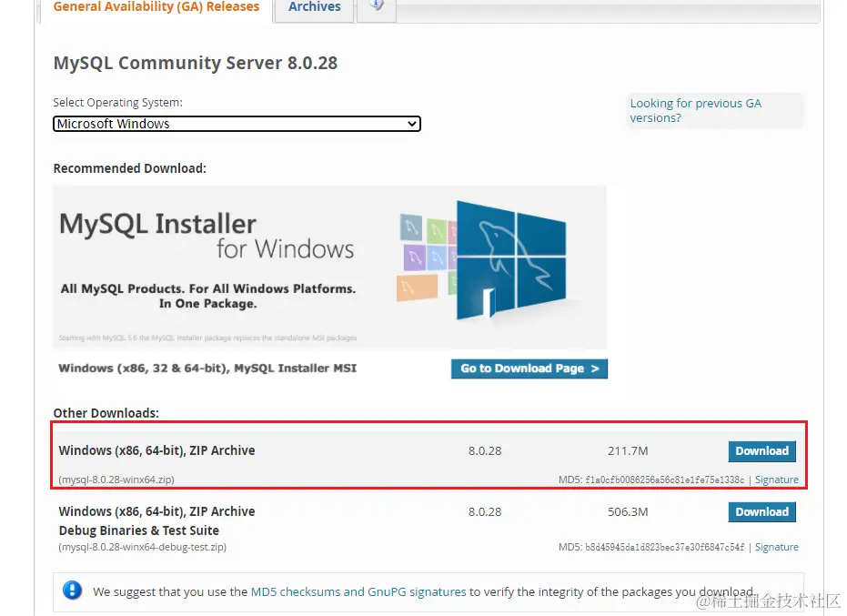This screenshot has width=847, height=616.
Task: Click the 506.3M file size value
Action: (628, 511)
